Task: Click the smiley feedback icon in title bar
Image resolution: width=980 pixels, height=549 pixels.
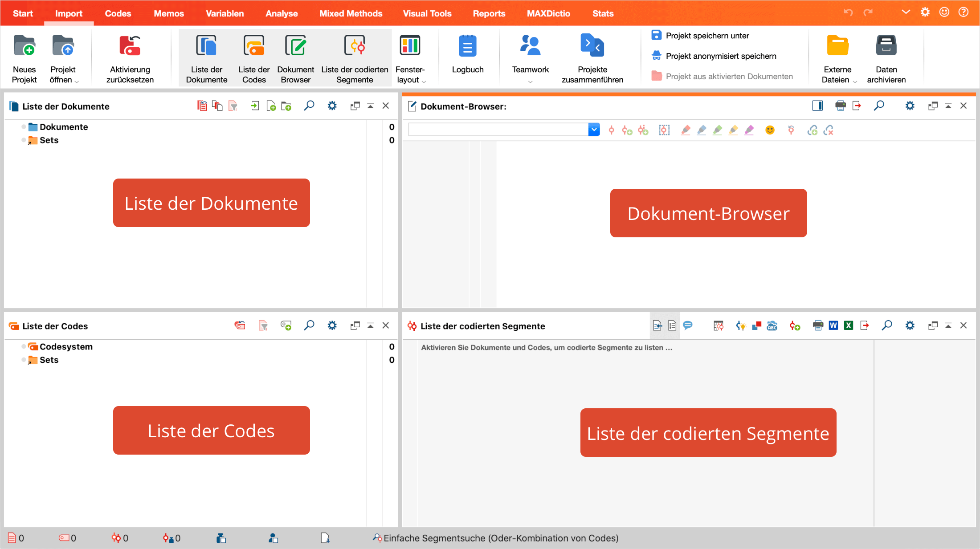Action: click(x=944, y=12)
